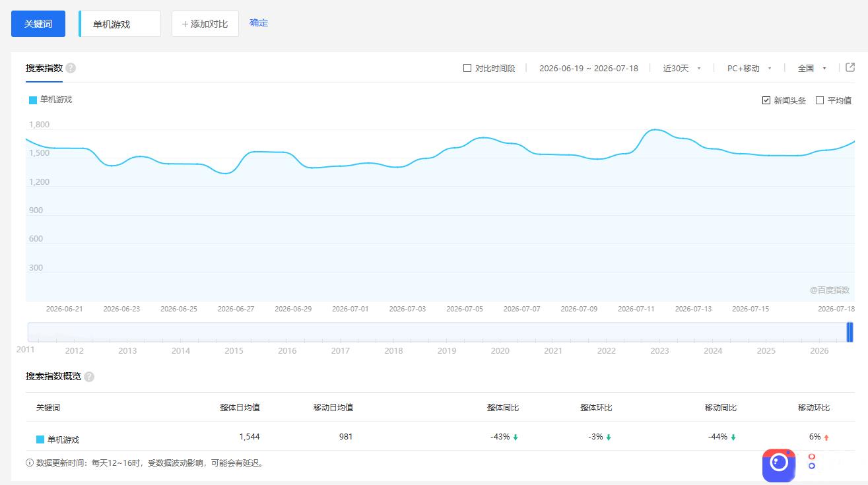Screen dimensions: 868x485
Task: Open the PC+移动 device dropdown
Action: click(749, 68)
